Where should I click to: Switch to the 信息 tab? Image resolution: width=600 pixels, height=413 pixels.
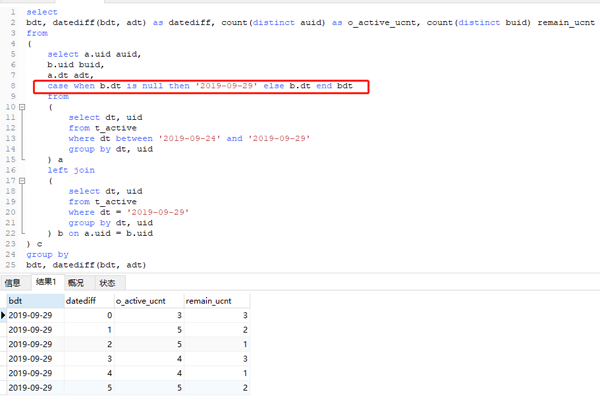tap(13, 283)
